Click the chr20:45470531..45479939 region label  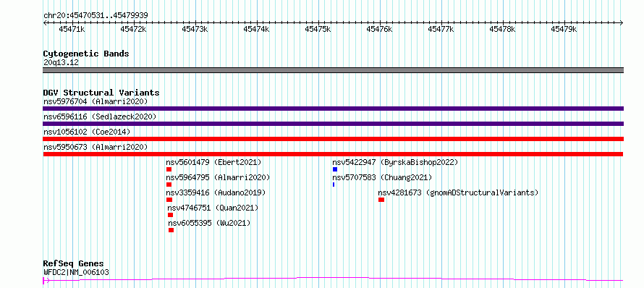[96, 16]
